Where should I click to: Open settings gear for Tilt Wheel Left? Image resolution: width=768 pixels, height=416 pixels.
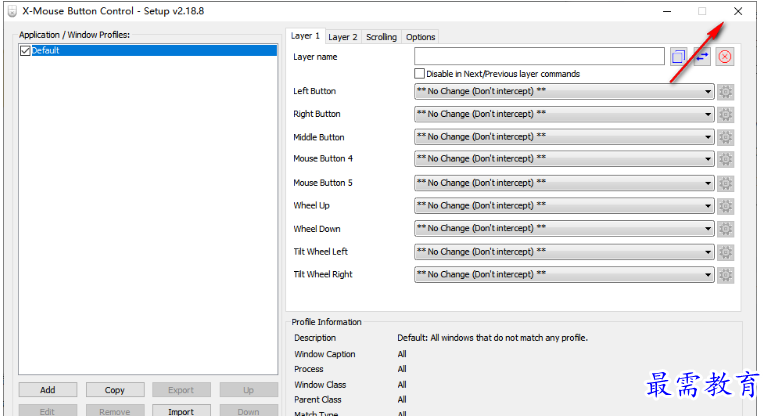coord(725,252)
